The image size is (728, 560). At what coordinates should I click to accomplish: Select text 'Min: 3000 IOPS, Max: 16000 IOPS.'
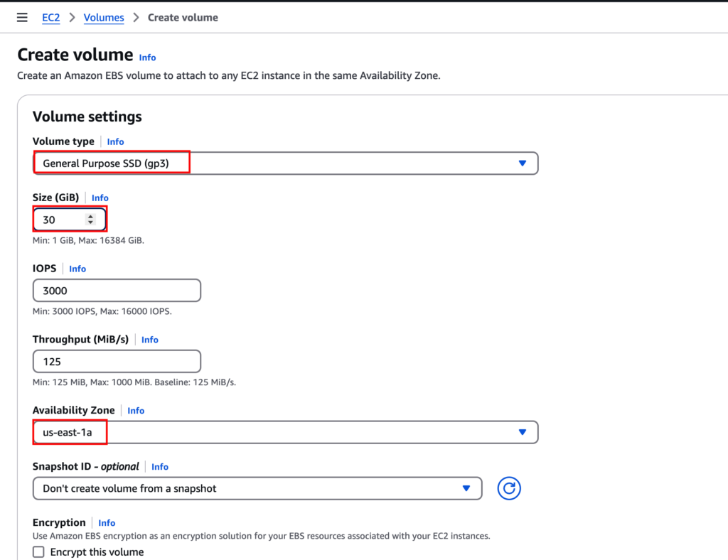(102, 311)
